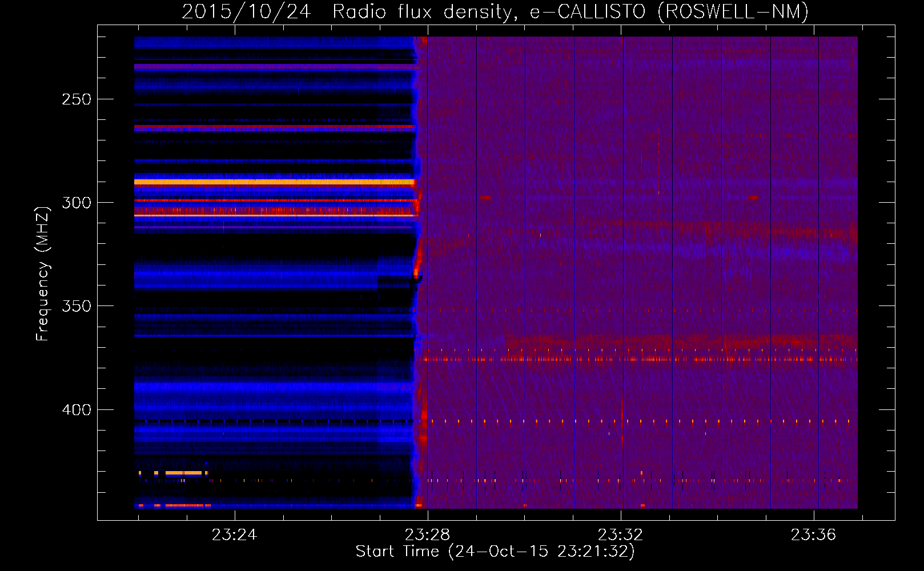Select the 23:28 time tick label
The height and width of the screenshot is (571, 924).
(427, 534)
